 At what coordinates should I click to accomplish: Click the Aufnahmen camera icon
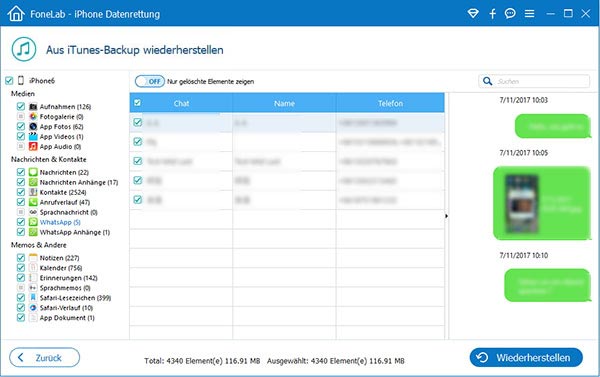coord(33,106)
